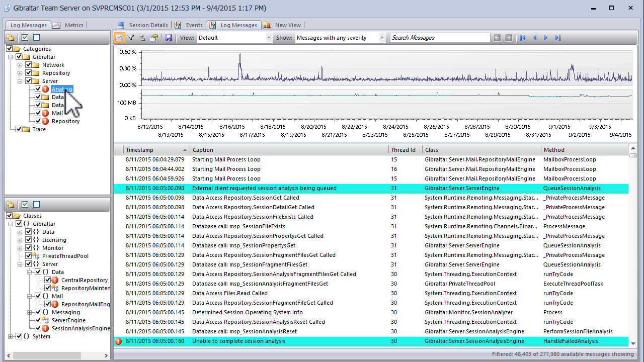Expand the Licensing class node

click(20, 240)
